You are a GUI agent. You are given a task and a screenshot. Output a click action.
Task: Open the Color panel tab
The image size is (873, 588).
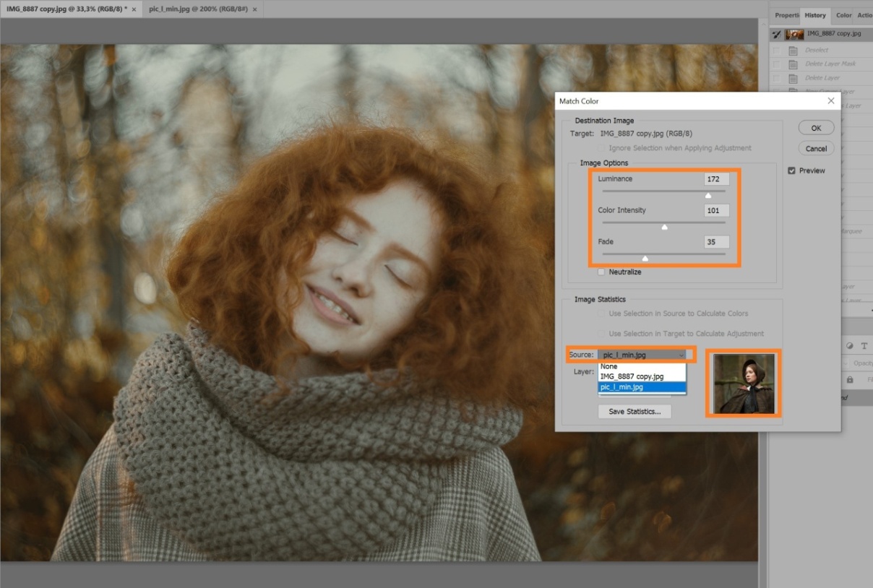843,15
